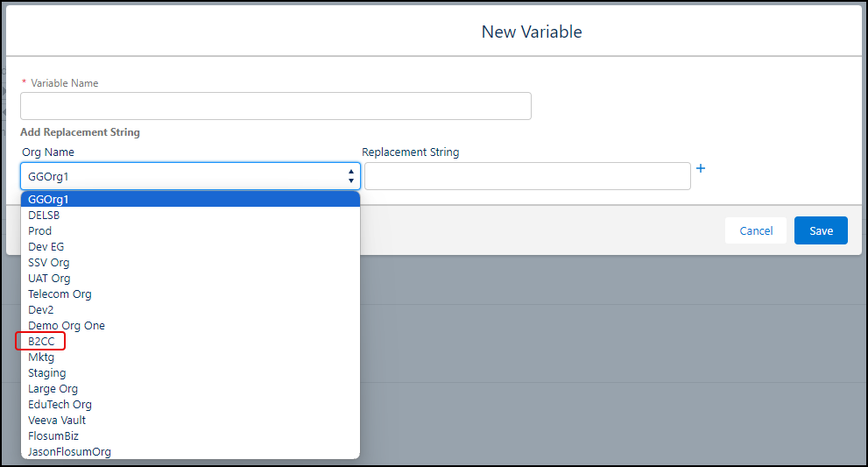Open the Org Name dropdown showing GGOrg1
The height and width of the screenshot is (467, 868).
(190, 176)
